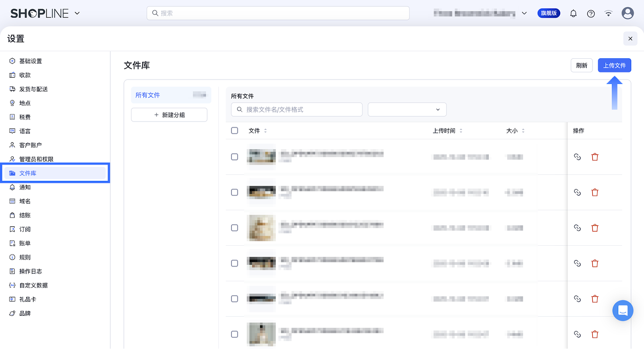Image resolution: width=644 pixels, height=349 pixels.
Task: Tick the sixth file row checkbox
Action: [x=235, y=334]
